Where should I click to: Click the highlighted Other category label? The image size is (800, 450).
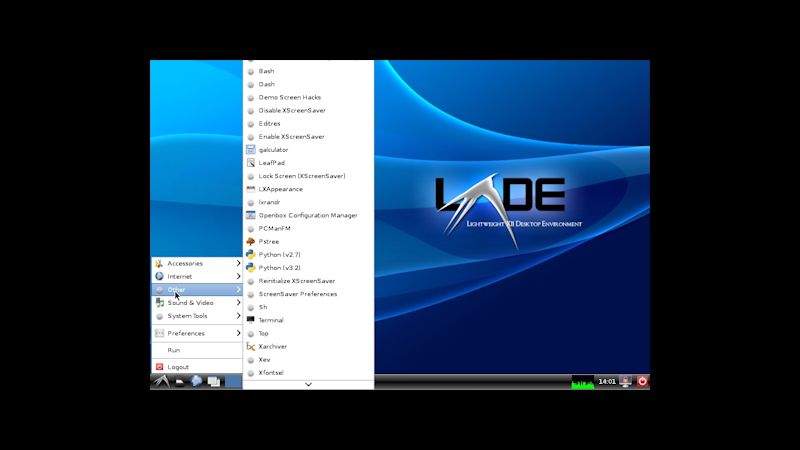(176, 289)
